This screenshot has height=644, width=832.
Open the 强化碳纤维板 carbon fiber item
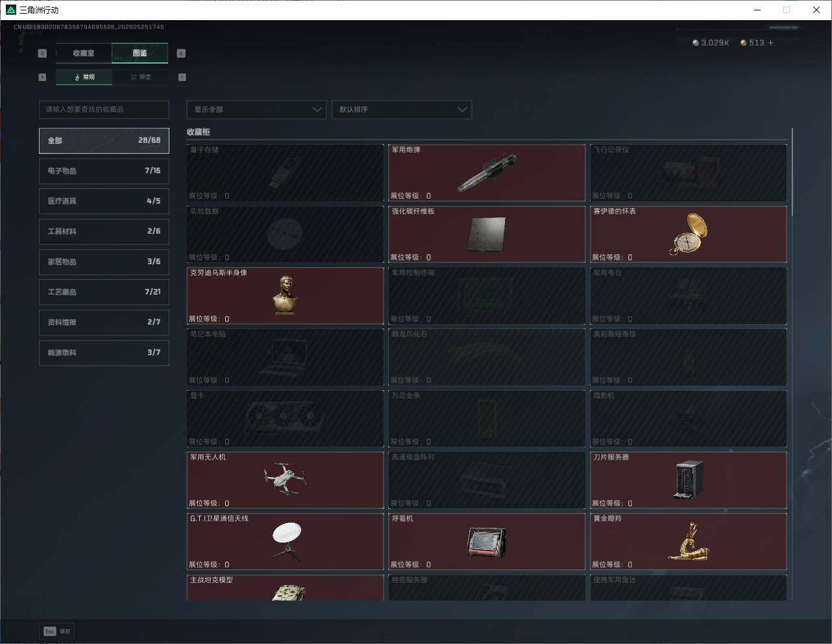pyautogui.click(x=487, y=234)
